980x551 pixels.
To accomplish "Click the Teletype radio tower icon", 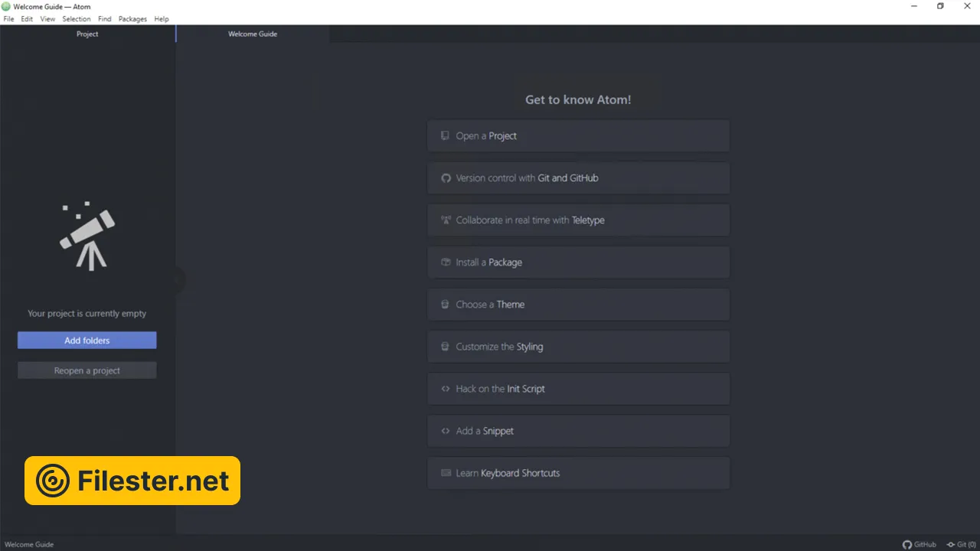I will [x=446, y=220].
